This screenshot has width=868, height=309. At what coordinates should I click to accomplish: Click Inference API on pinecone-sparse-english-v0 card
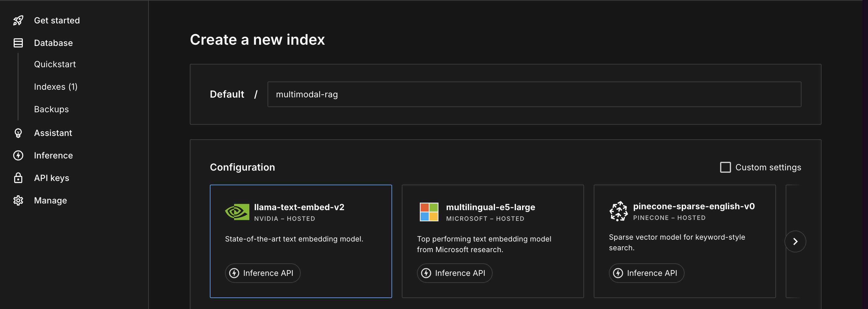click(646, 273)
